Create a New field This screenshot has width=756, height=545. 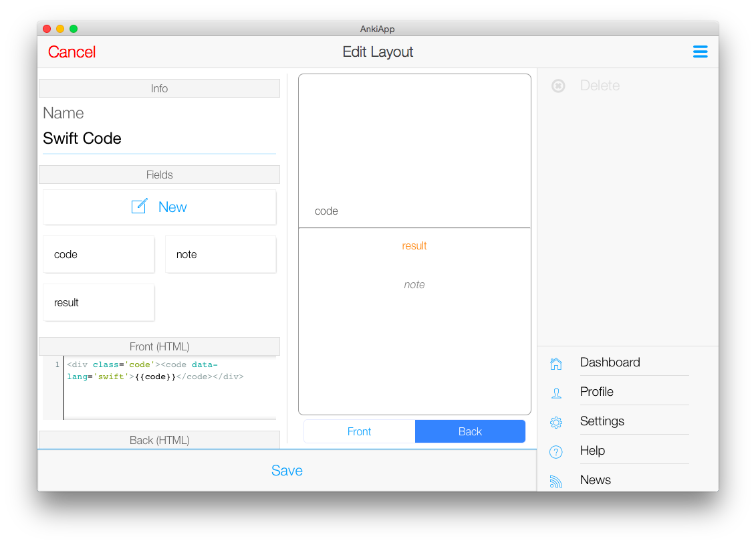[160, 207]
